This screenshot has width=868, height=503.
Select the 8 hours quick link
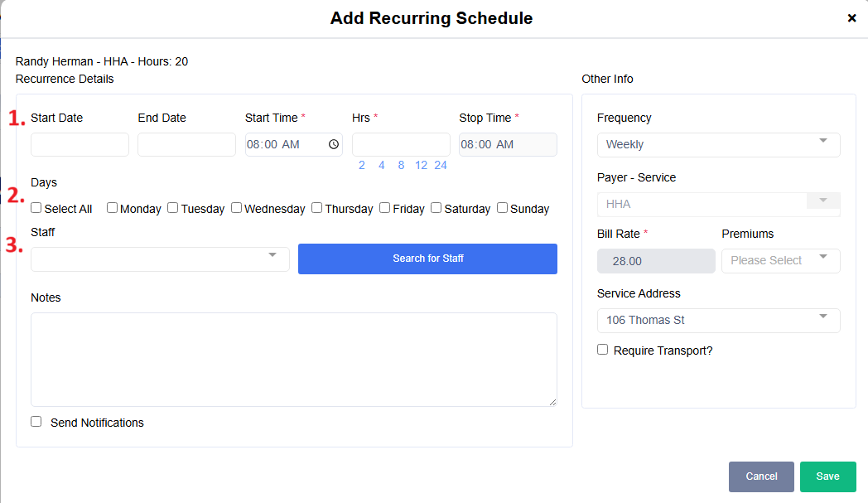pos(401,165)
